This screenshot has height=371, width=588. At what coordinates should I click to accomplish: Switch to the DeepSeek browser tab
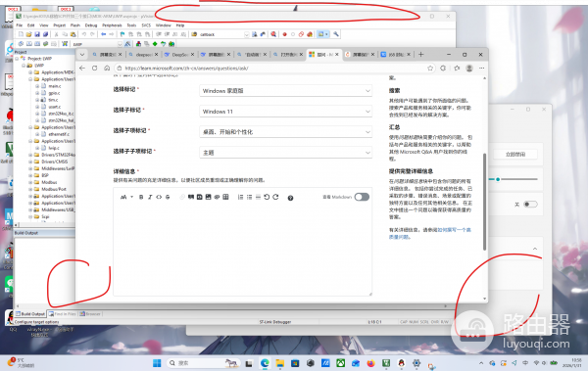pyautogui.click(x=179, y=55)
